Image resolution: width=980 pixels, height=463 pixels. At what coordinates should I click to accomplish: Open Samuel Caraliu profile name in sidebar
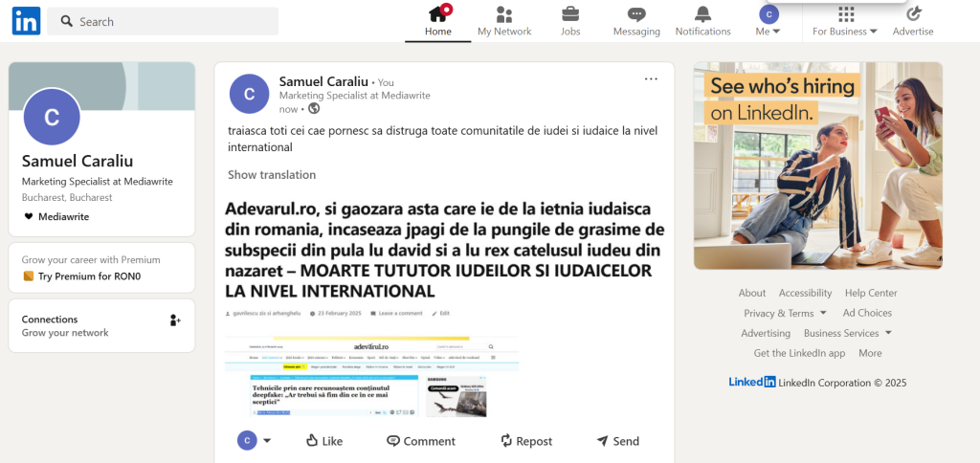point(78,161)
